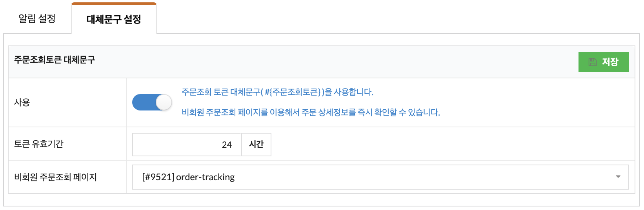Click the 저장 text on the green button

click(610, 62)
